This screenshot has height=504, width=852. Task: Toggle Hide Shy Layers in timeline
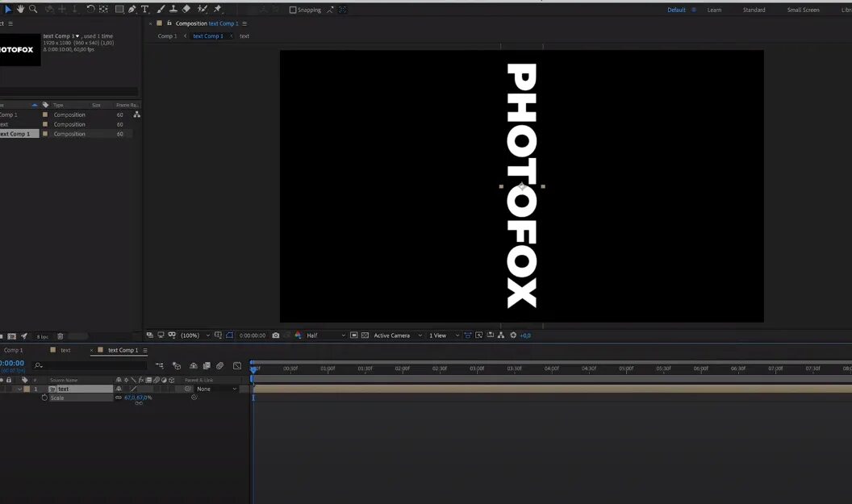tap(193, 366)
